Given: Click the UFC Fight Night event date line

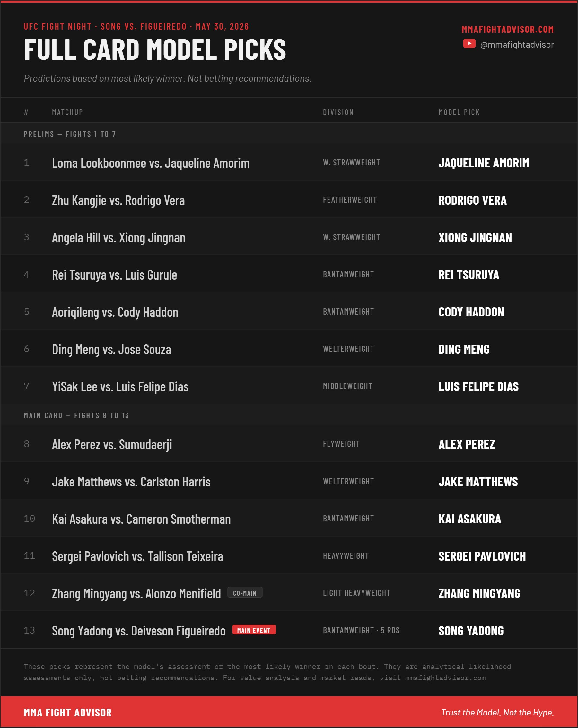Looking at the screenshot, I should point(136,27).
